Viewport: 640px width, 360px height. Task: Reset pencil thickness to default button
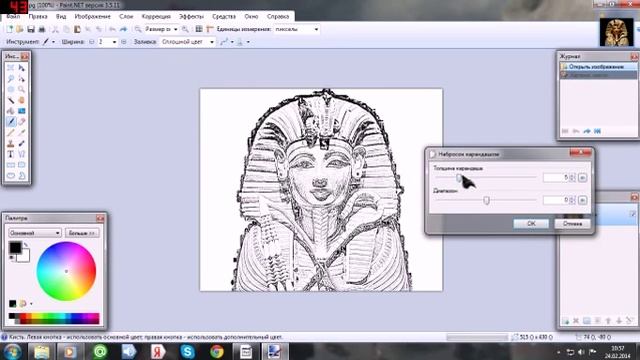[582, 178]
